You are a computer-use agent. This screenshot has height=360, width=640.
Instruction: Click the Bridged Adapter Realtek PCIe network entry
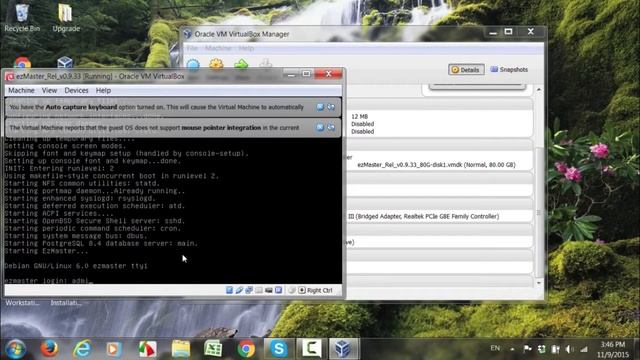[x=424, y=216]
